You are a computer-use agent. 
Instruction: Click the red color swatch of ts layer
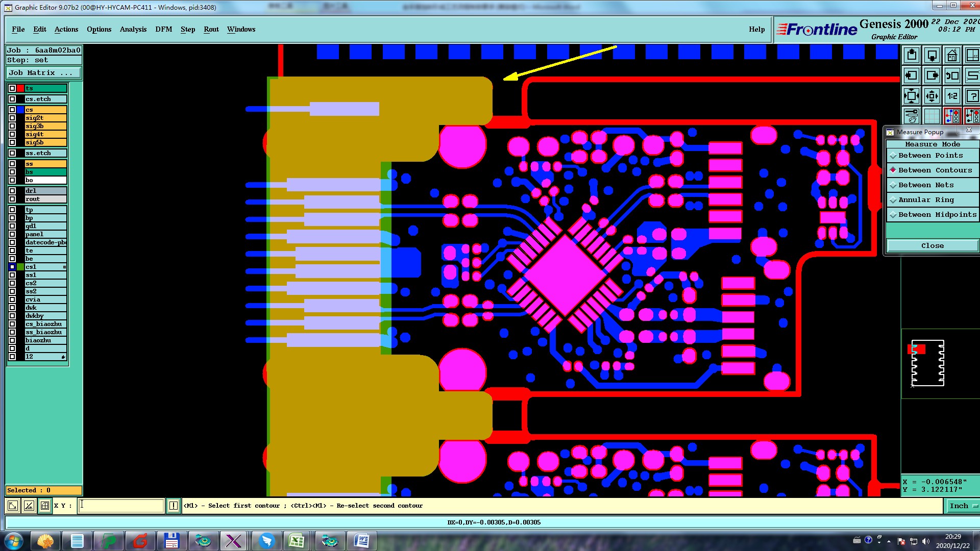tap(20, 88)
